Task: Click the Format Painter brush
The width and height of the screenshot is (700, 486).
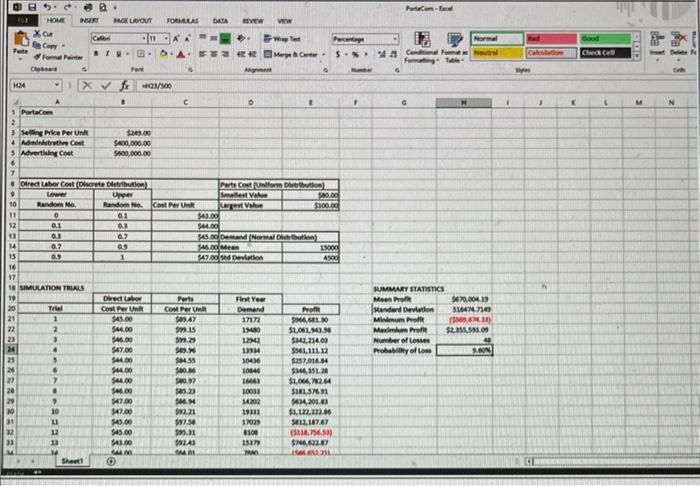Action: click(38, 57)
